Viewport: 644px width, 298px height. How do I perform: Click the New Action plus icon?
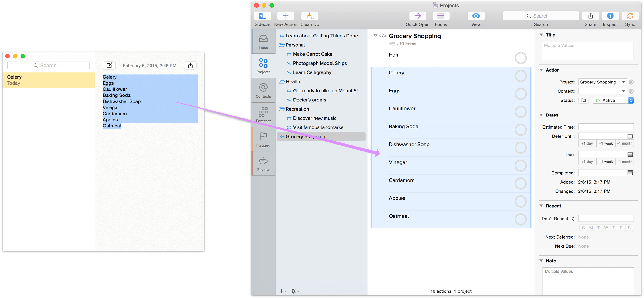286,16
